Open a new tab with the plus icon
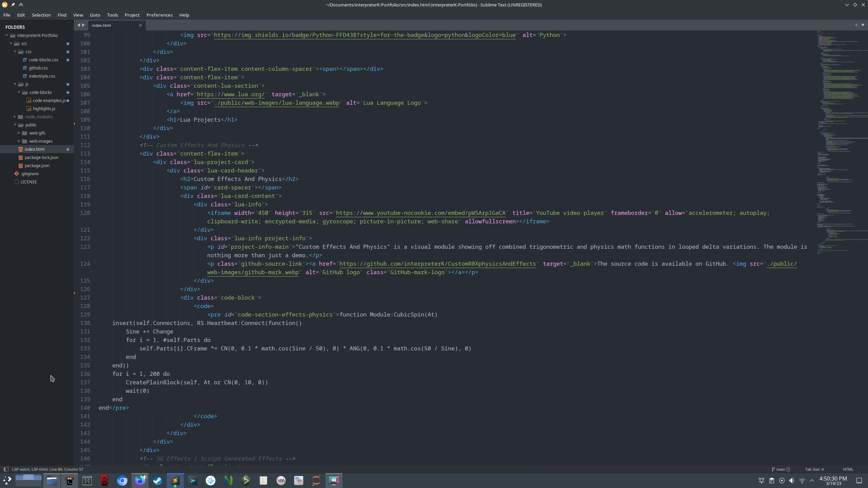Viewport: 868px width, 488px height. click(x=856, y=25)
